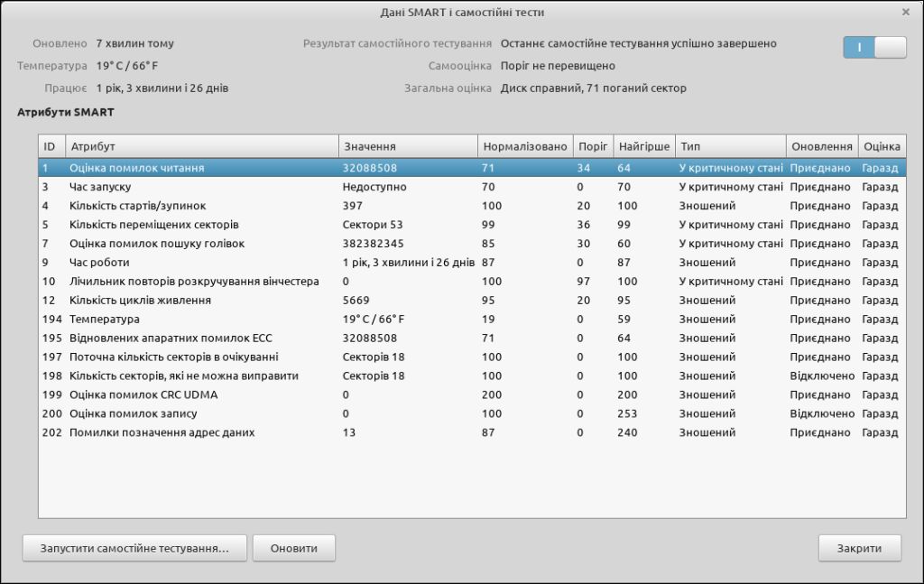
Task: Click the Найгірше column header
Action: (644, 146)
